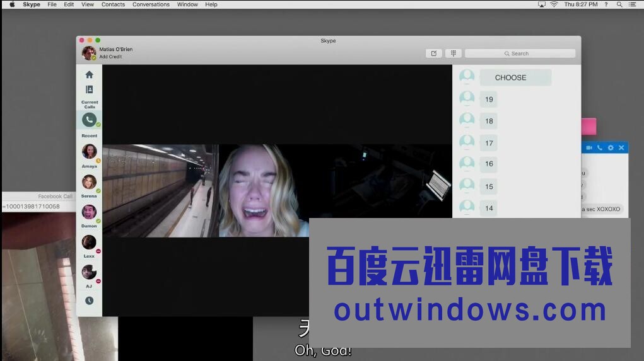Click the Facebook Call window title

(x=55, y=197)
